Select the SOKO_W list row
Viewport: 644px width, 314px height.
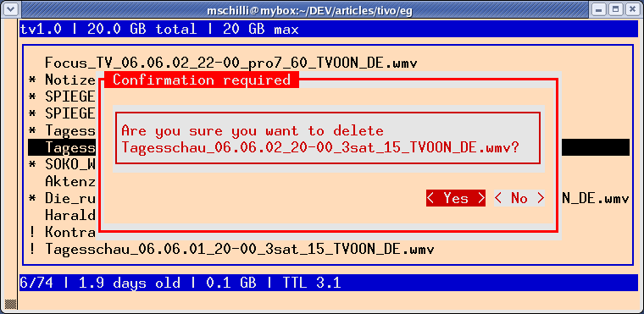(62, 164)
